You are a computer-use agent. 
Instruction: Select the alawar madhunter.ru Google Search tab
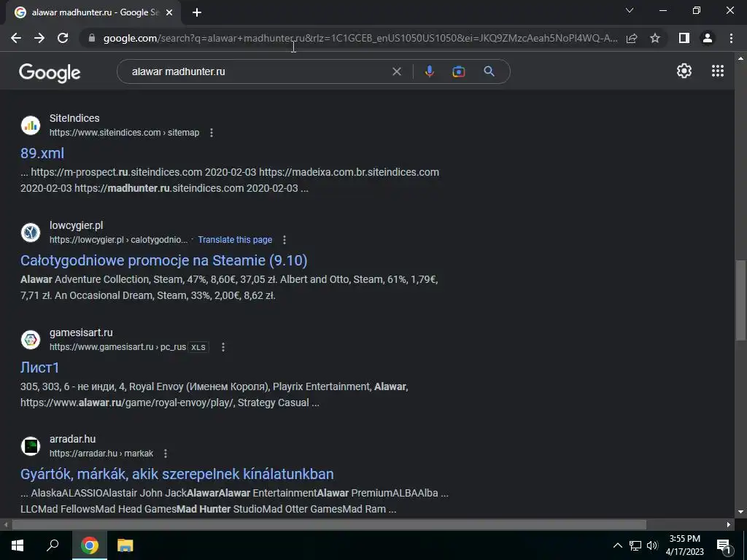coord(93,12)
